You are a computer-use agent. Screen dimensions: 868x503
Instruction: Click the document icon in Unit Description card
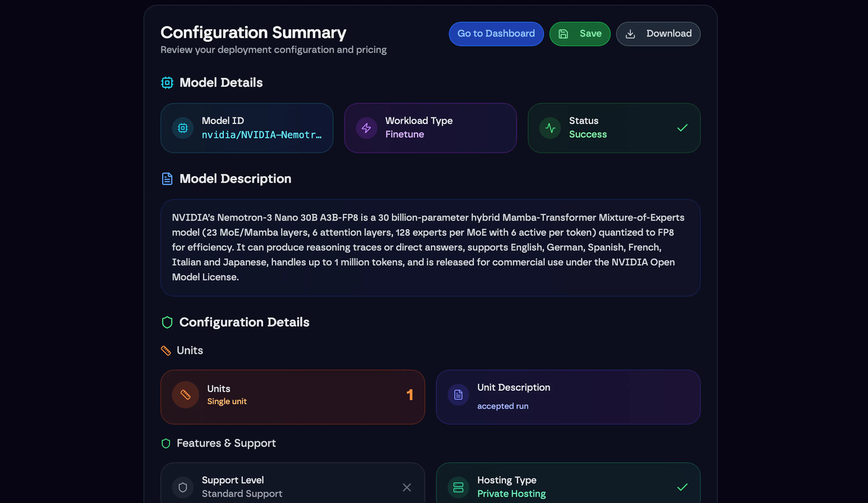coord(458,395)
